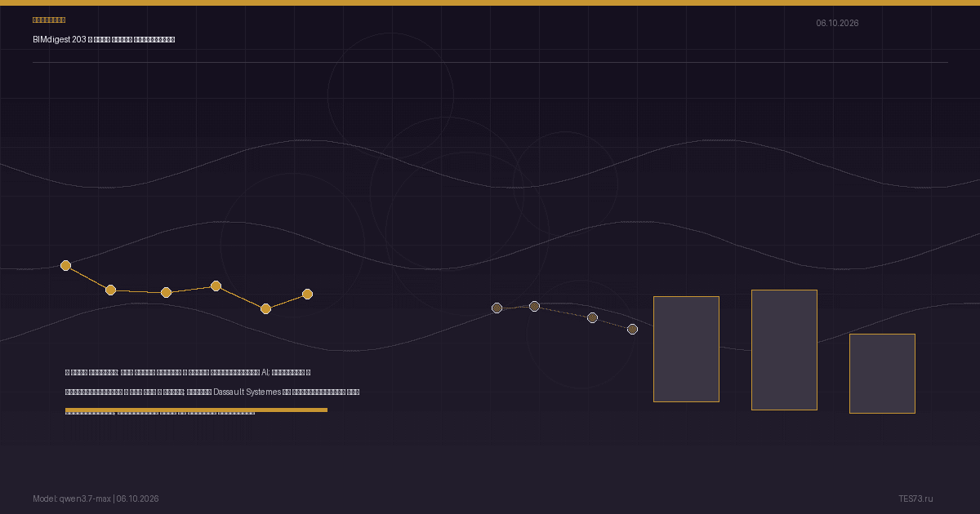
Task: Click the first point of the dashed line
Action: (x=497, y=308)
